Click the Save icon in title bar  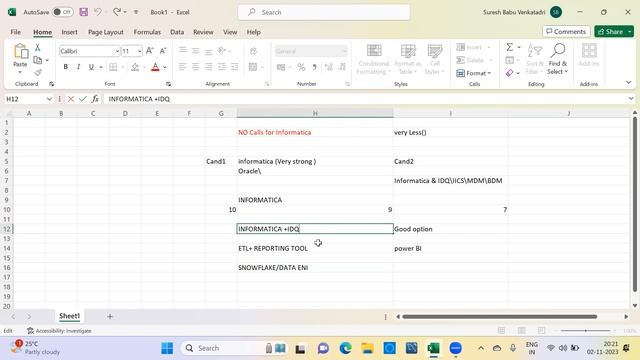click(x=84, y=12)
